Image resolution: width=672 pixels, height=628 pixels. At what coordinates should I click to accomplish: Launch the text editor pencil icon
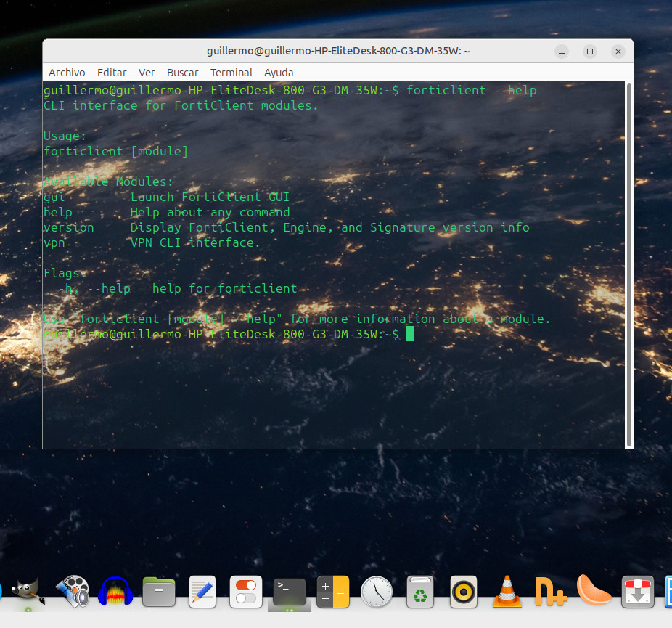202,592
